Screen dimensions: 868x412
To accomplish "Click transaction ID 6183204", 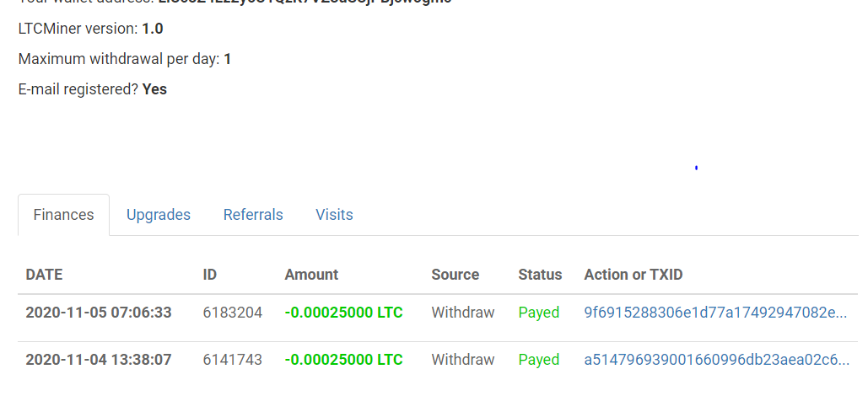I will click(233, 313).
